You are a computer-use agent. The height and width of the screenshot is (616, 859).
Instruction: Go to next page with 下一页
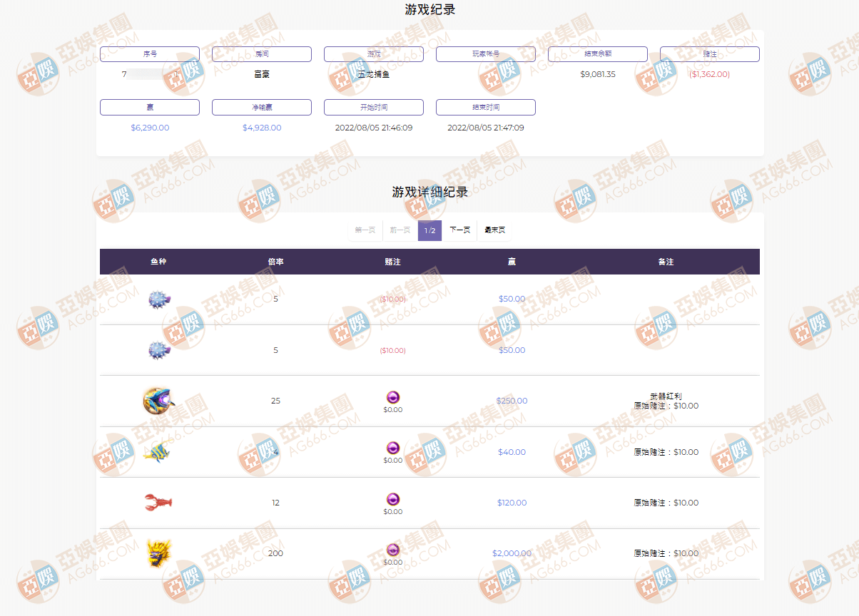point(459,230)
